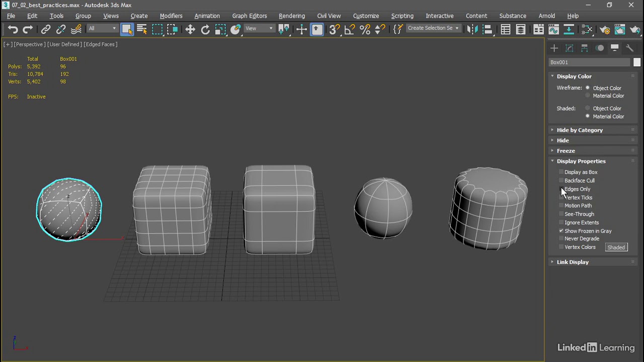Click the Redo arrow icon
Screen dimensions: 644x362
tap(28, 30)
